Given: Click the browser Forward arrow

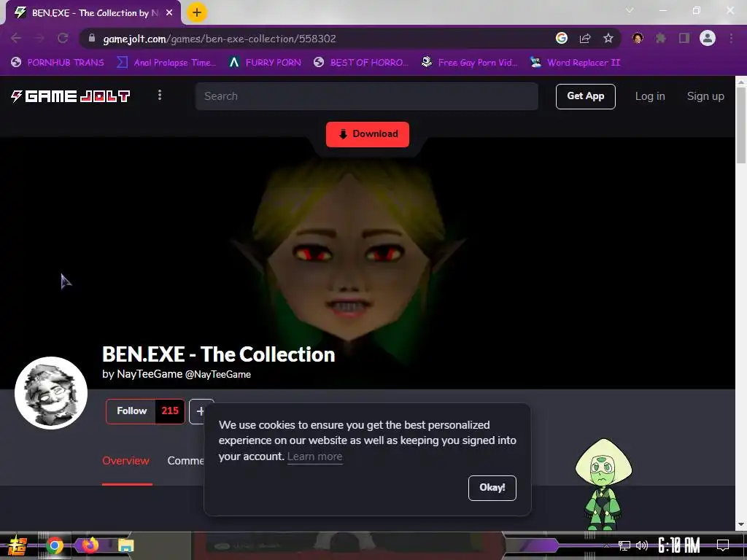Looking at the screenshot, I should coord(39,38).
